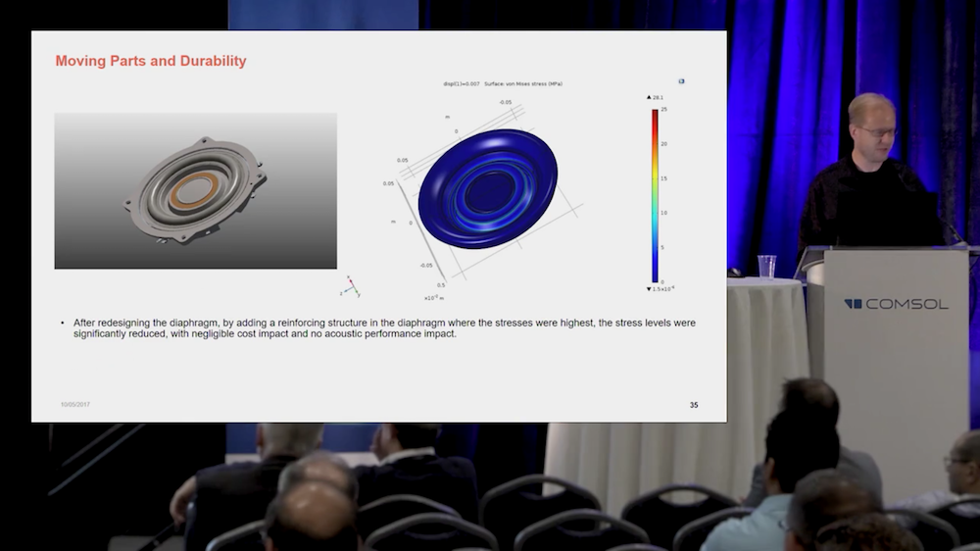
Task: Select the speaker diaphragm CAD render image
Action: coord(196,191)
